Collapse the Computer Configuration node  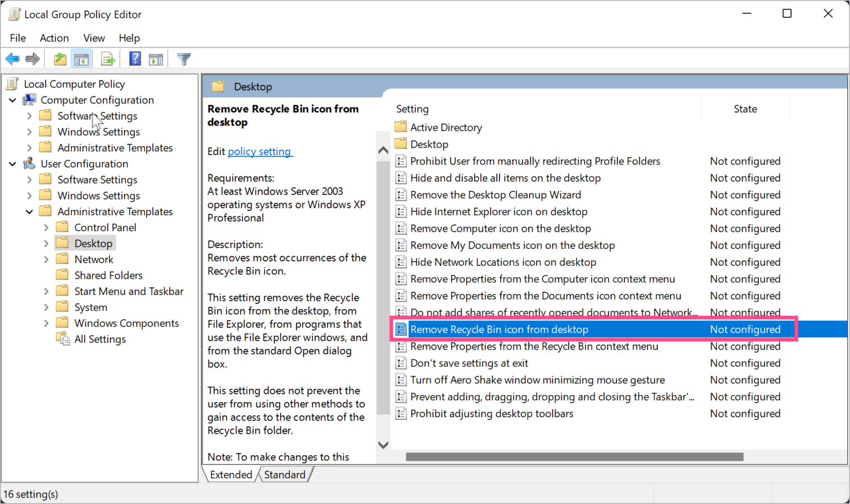click(12, 100)
